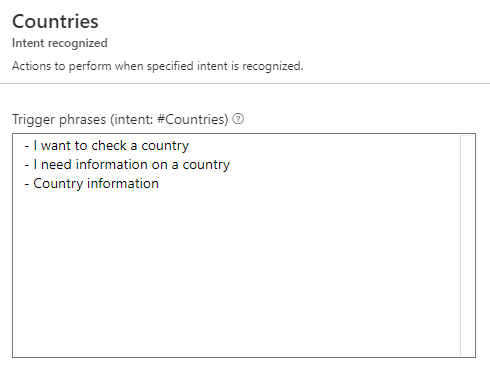Click inside the Trigger phrases text box
The image size is (490, 376).
(244, 245)
